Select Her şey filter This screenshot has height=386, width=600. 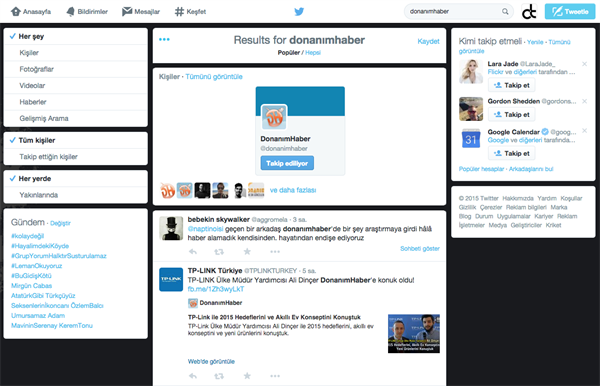point(76,36)
